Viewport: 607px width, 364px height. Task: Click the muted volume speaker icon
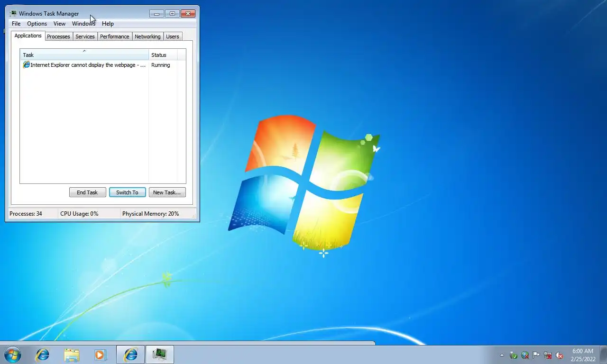click(x=559, y=355)
